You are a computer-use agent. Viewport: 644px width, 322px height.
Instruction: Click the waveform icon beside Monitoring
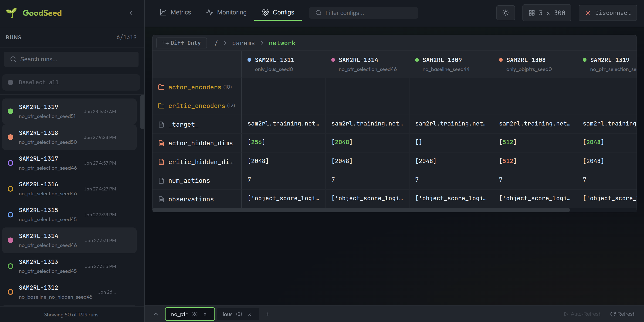click(x=210, y=12)
